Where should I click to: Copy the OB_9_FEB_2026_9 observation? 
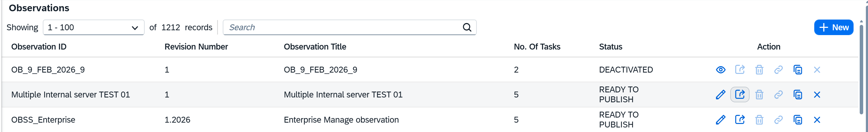pyautogui.click(x=798, y=70)
